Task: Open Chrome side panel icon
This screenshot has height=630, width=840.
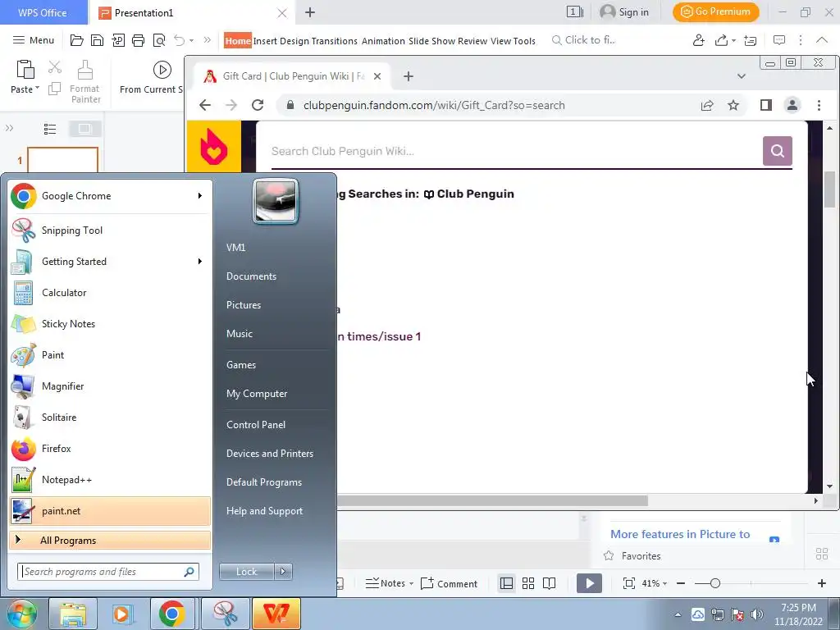Action: 766,105
